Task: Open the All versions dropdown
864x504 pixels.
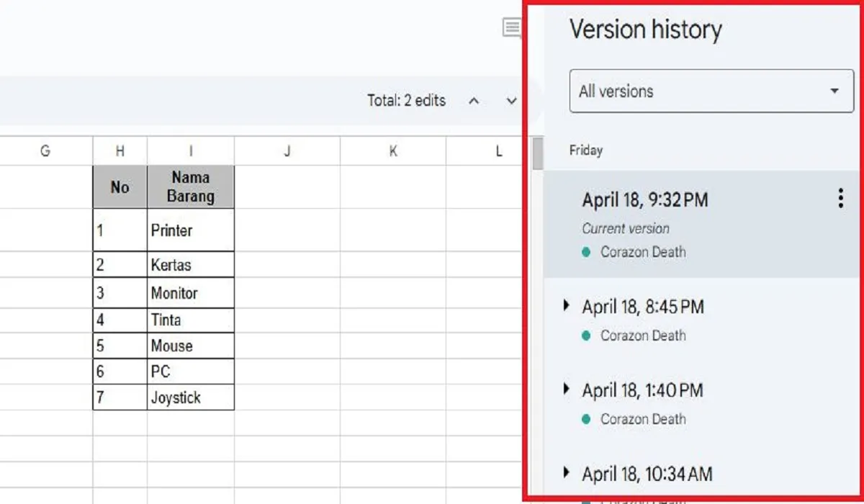Action: click(711, 91)
